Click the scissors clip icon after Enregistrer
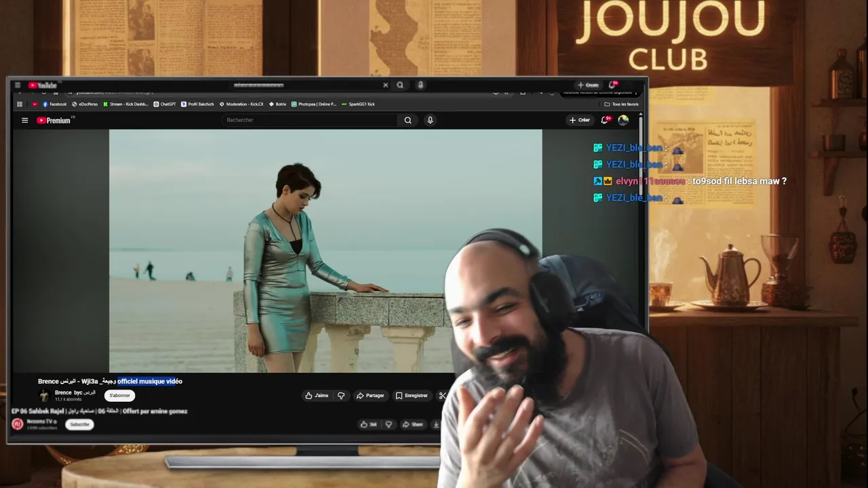Viewport: 868px width, 488px height. [x=441, y=396]
